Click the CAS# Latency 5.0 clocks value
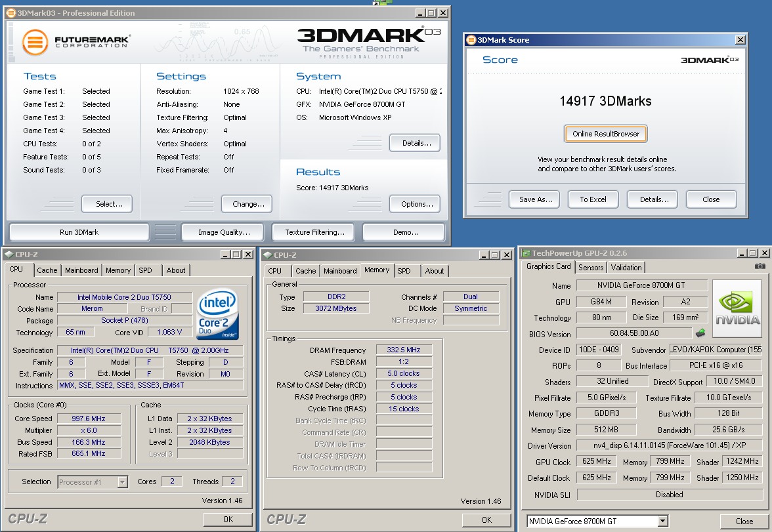Screen dimensions: 772x532 point(404,373)
